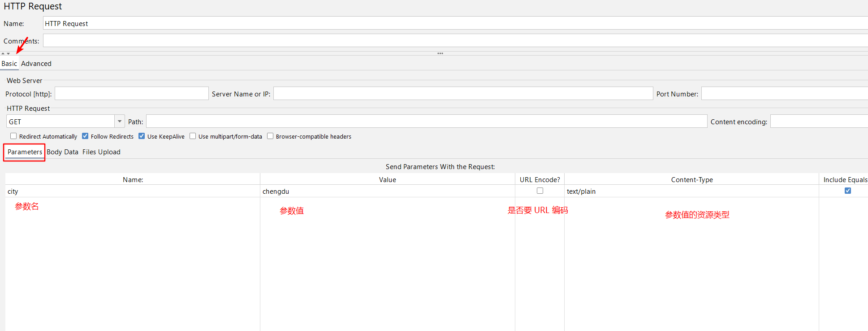
Task: Toggle URL Encode checkbox for city row
Action: click(x=540, y=191)
